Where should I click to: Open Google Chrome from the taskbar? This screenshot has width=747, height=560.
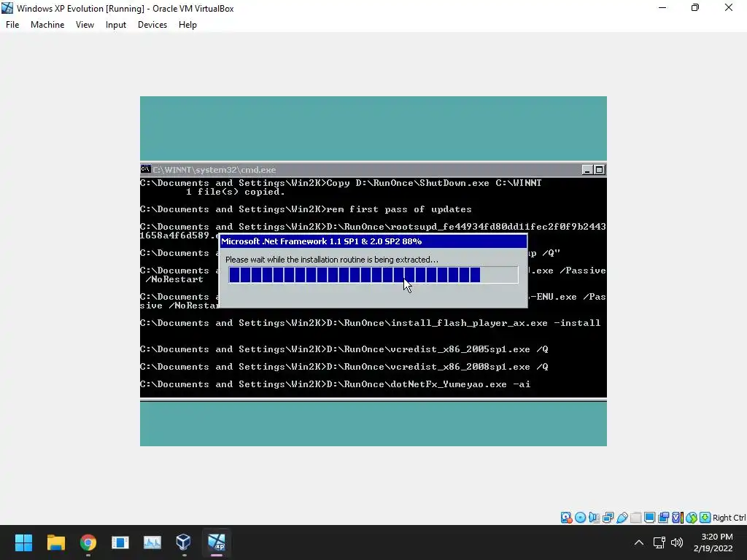point(88,542)
